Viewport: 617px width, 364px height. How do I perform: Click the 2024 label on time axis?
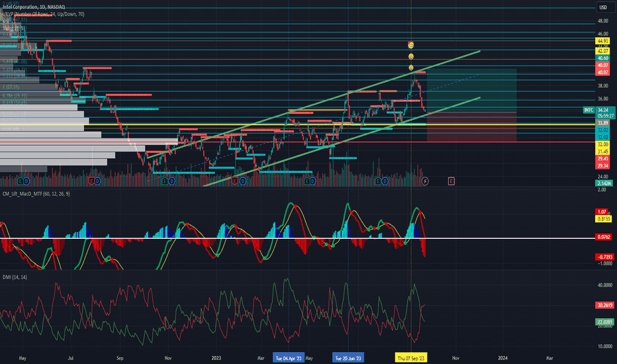point(502,358)
